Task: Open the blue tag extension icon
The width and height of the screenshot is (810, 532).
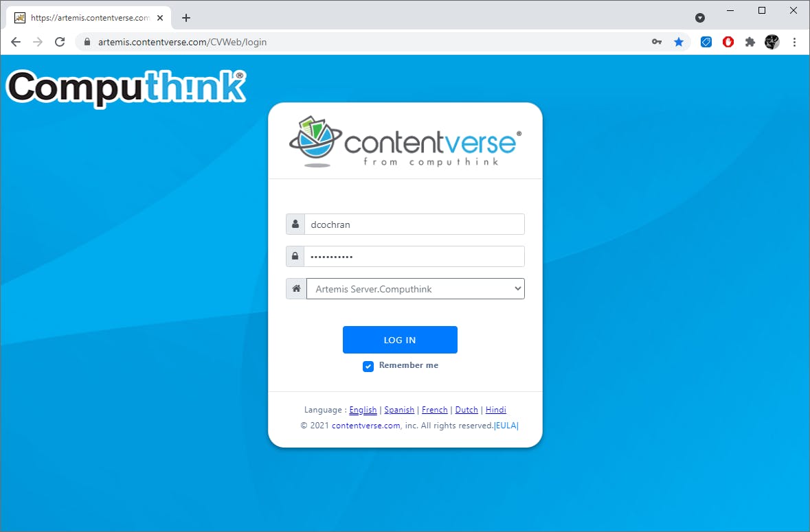Action: (x=706, y=42)
